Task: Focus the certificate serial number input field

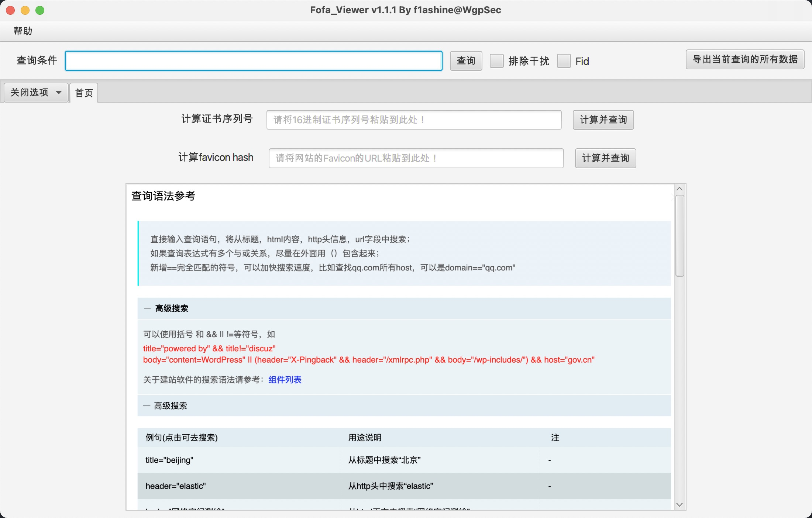Action: (x=413, y=120)
